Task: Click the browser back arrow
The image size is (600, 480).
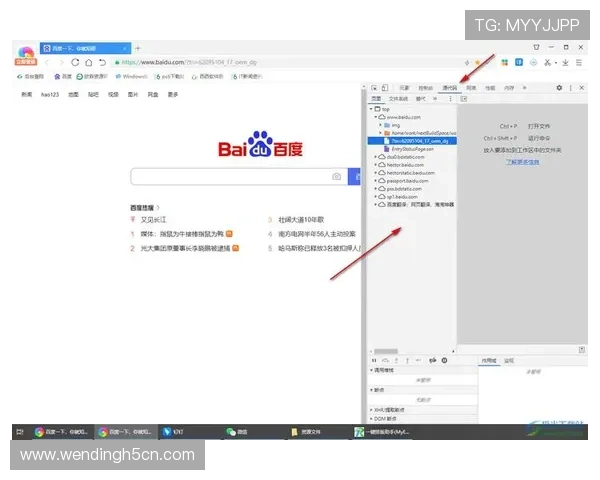Action: click(47, 62)
